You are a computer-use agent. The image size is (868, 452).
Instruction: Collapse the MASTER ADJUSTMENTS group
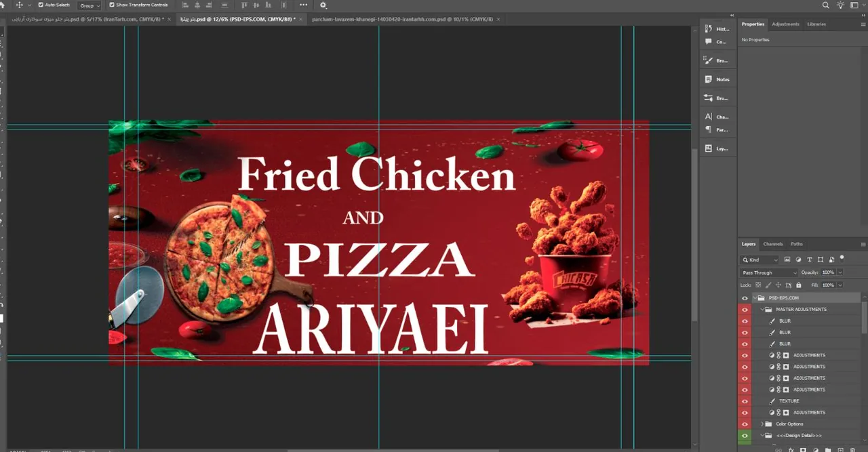pyautogui.click(x=762, y=310)
